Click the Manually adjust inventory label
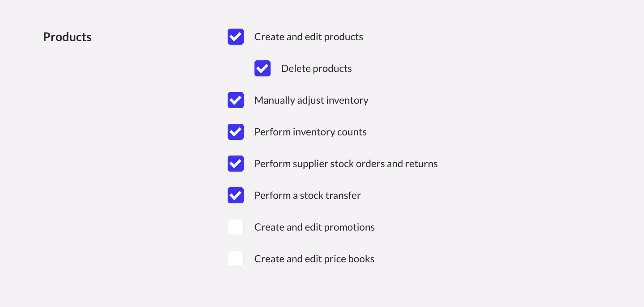Screen dimensions: 644x307 click(311, 100)
